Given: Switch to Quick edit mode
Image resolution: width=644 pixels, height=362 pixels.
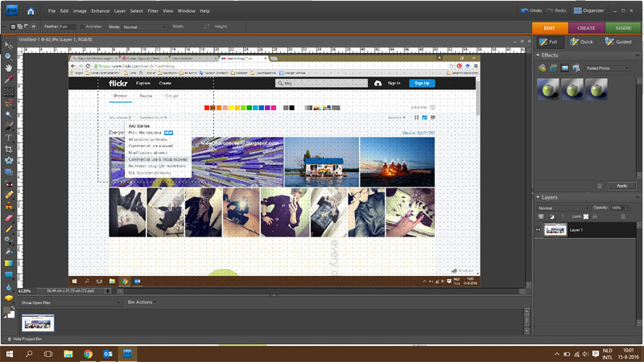Looking at the screenshot, I should tap(581, 42).
